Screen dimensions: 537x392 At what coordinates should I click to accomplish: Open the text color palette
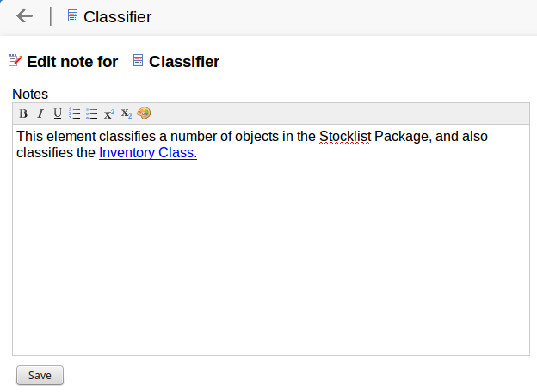coord(144,113)
